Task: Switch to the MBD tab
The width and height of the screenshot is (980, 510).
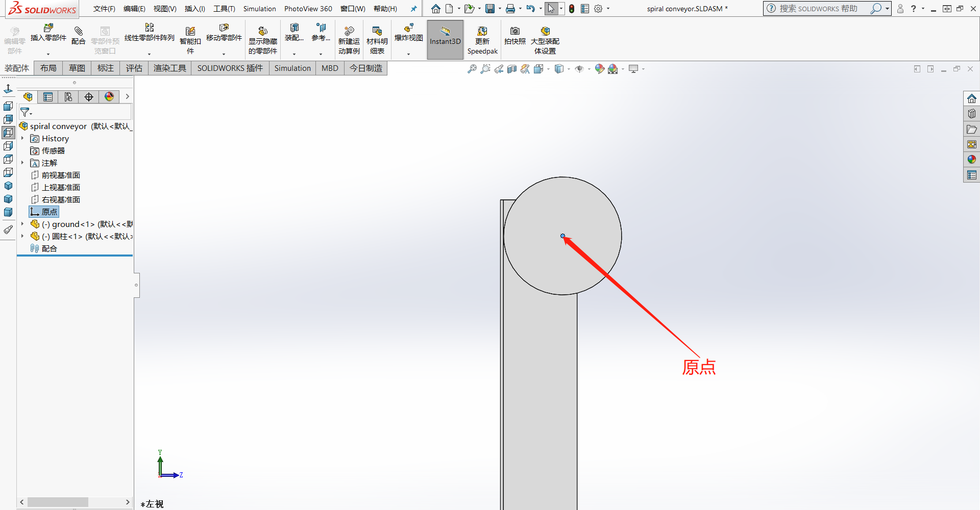Action: (x=330, y=68)
